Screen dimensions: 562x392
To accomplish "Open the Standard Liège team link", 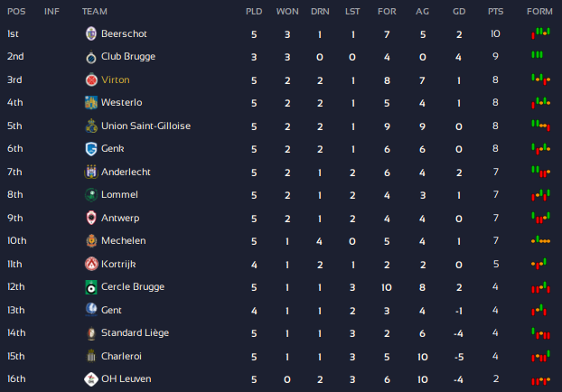I will (135, 333).
